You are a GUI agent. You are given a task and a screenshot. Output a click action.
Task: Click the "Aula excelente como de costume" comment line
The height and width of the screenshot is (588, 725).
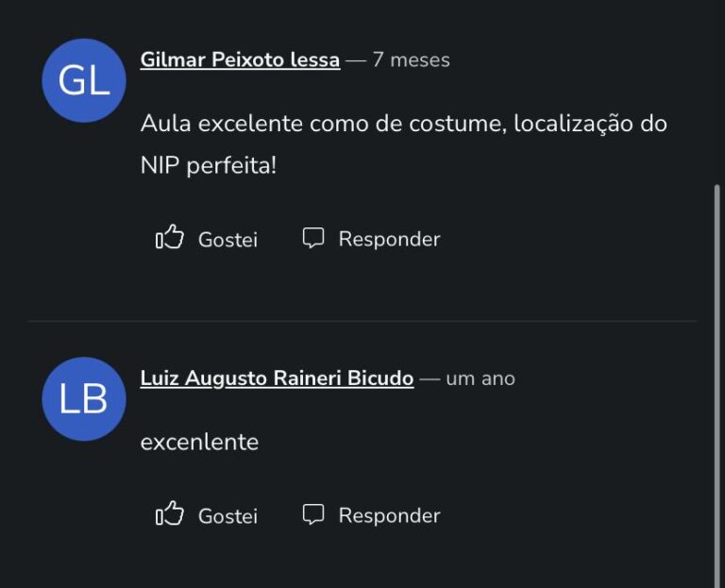pyautogui.click(x=322, y=124)
